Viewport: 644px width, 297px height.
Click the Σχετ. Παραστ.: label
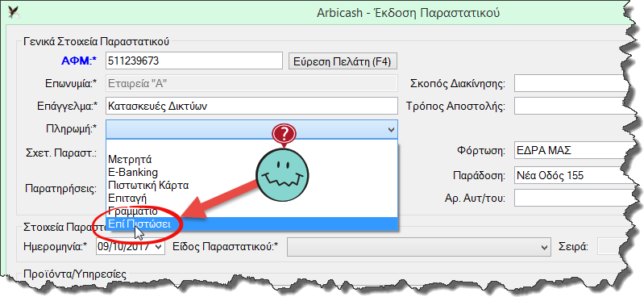[60, 153]
